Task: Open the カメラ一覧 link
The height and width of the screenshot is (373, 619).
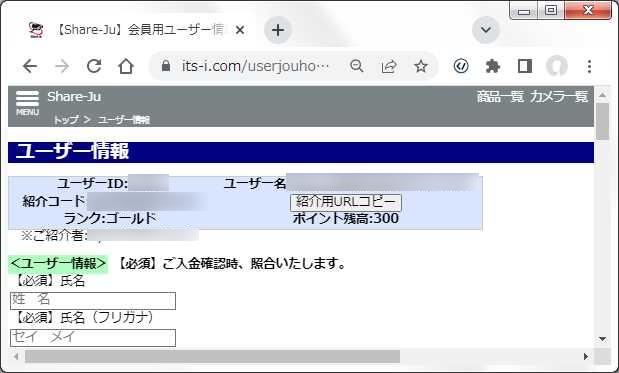Action: (x=559, y=97)
